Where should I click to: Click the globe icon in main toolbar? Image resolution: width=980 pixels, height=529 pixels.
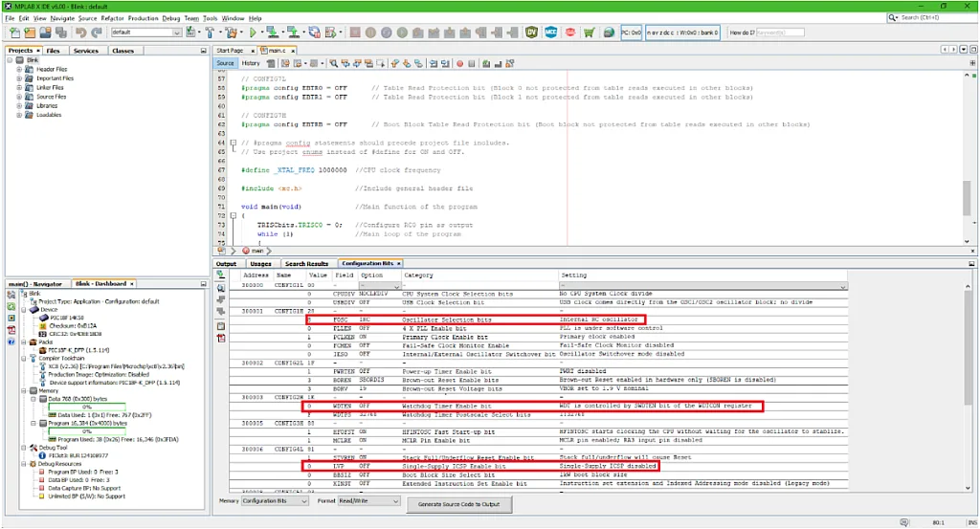tap(609, 33)
